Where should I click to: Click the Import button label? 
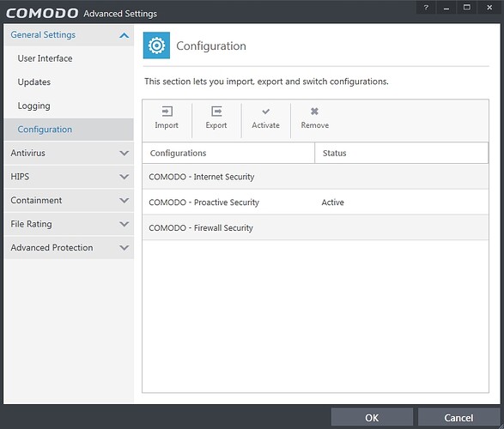click(167, 125)
